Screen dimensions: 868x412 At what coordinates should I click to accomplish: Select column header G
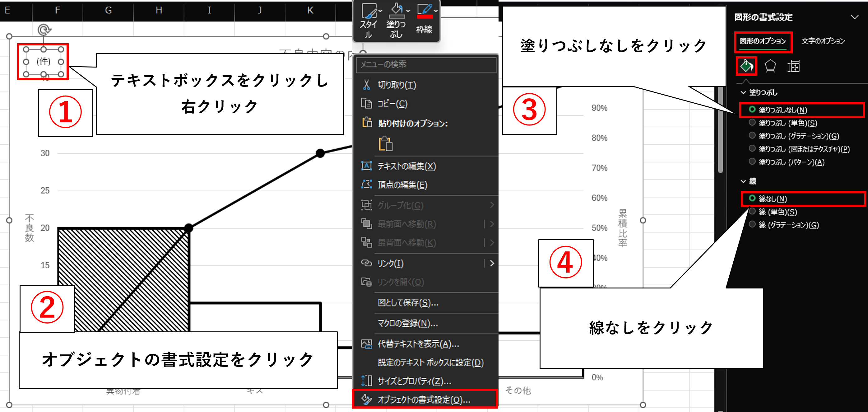[x=108, y=11]
